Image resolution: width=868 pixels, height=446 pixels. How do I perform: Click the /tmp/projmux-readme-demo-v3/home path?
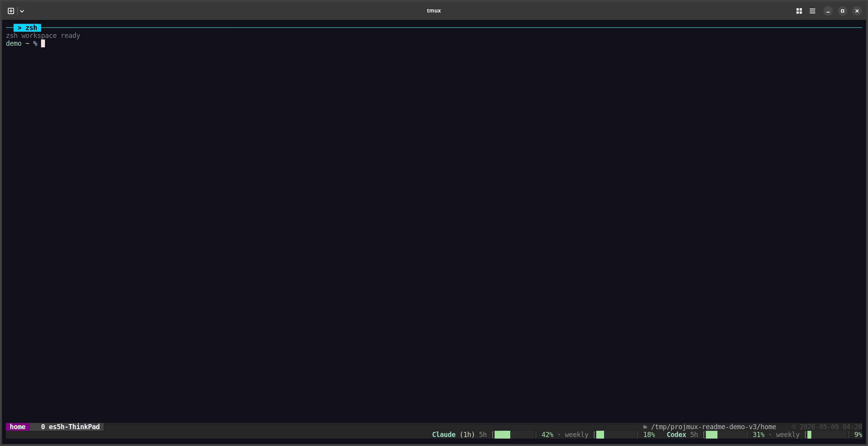click(714, 427)
